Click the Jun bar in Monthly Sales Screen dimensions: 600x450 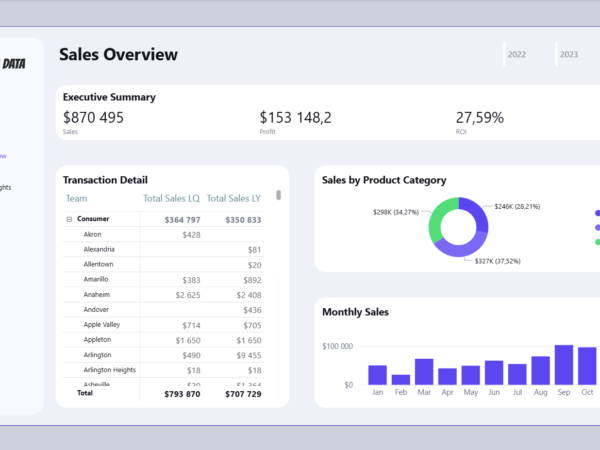[494, 373]
